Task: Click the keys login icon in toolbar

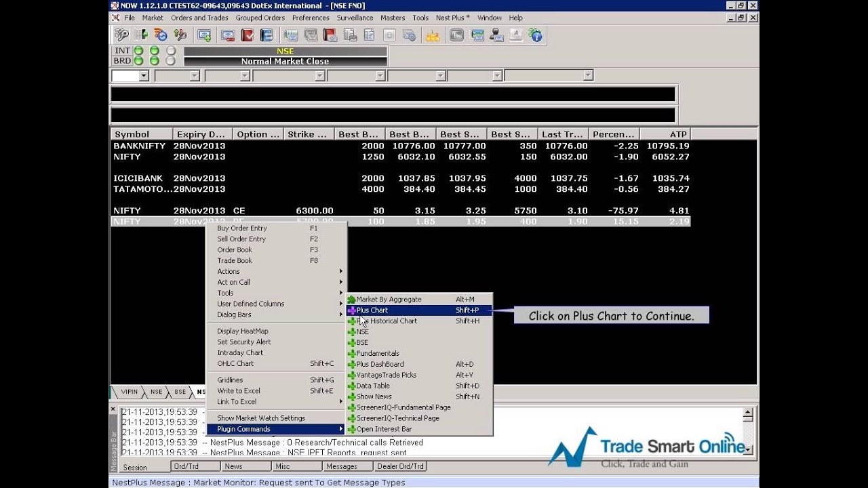Action: click(121, 35)
